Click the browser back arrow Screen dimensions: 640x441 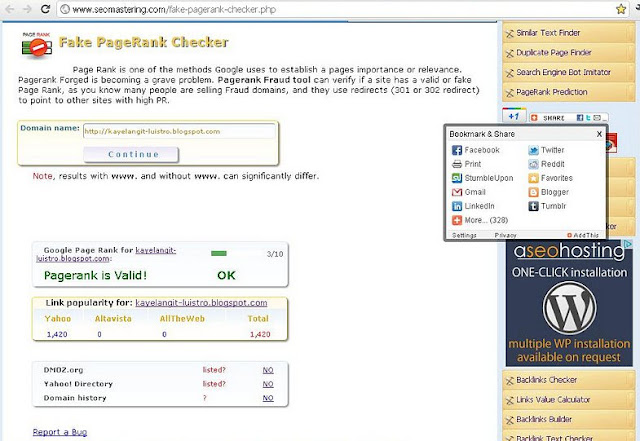pyautogui.click(x=10, y=9)
